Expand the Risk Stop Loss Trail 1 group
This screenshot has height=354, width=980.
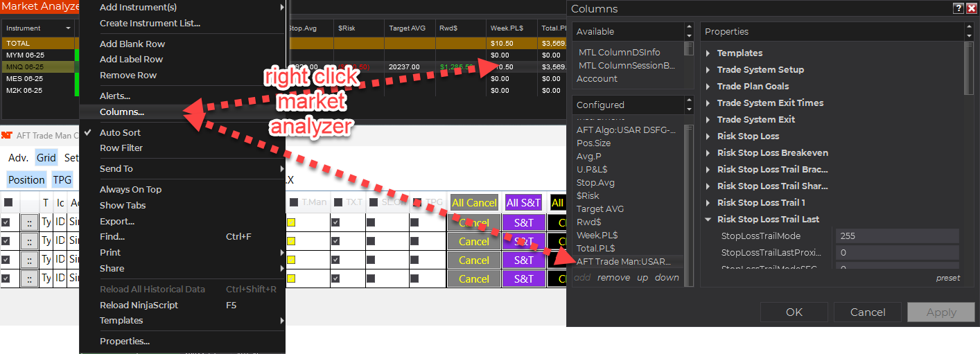[x=708, y=203]
